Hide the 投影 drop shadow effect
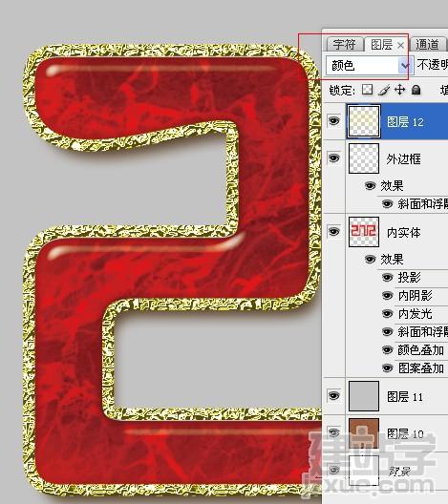 click(x=388, y=277)
